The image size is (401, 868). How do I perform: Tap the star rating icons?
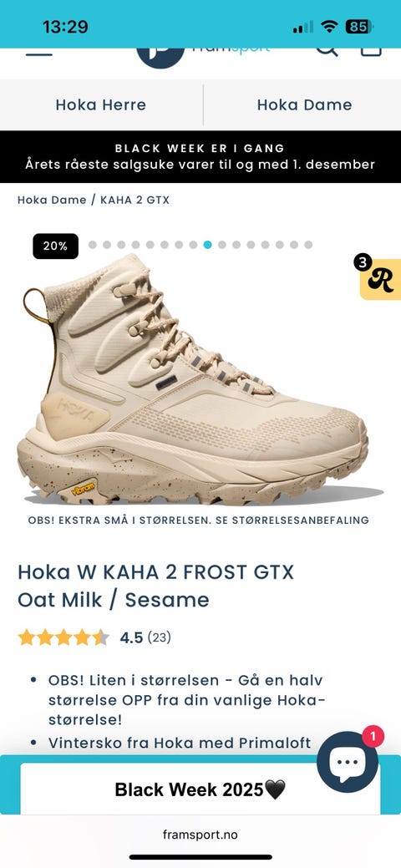(63, 637)
